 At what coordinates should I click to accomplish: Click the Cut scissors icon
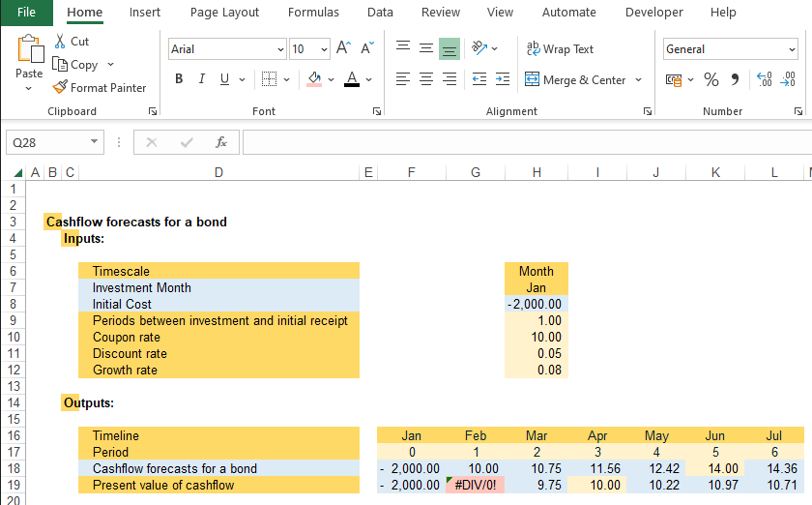pos(61,42)
